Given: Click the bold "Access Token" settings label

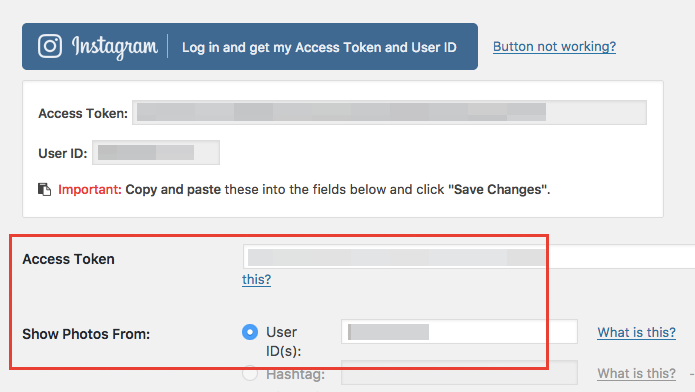Looking at the screenshot, I should [68, 259].
